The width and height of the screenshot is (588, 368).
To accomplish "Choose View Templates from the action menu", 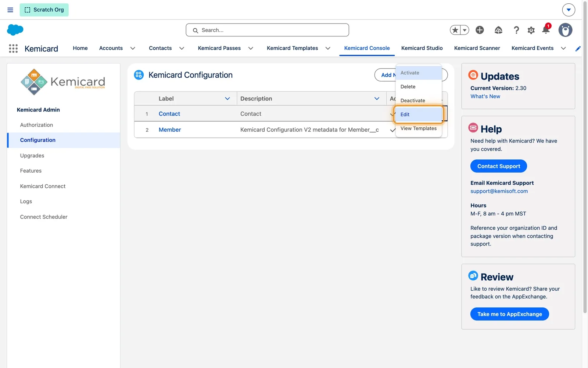I will click(x=419, y=128).
